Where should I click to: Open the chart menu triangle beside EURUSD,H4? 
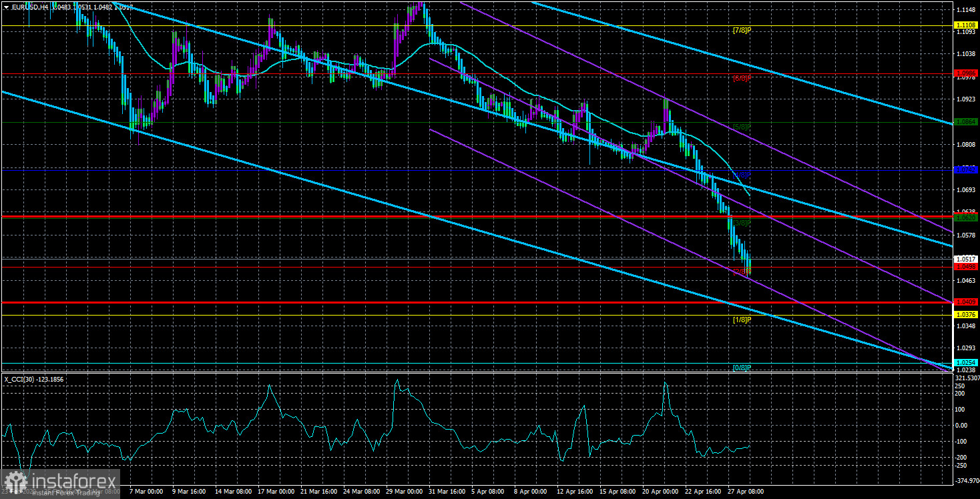(5, 7)
